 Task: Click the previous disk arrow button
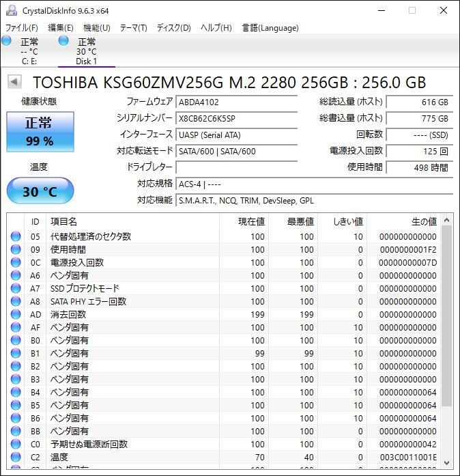tap(14, 82)
